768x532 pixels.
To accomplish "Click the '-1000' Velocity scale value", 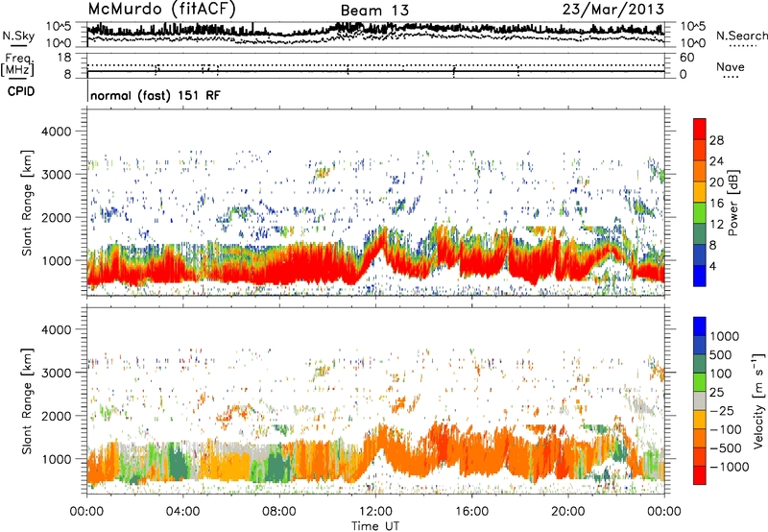I will pyautogui.click(x=730, y=467).
